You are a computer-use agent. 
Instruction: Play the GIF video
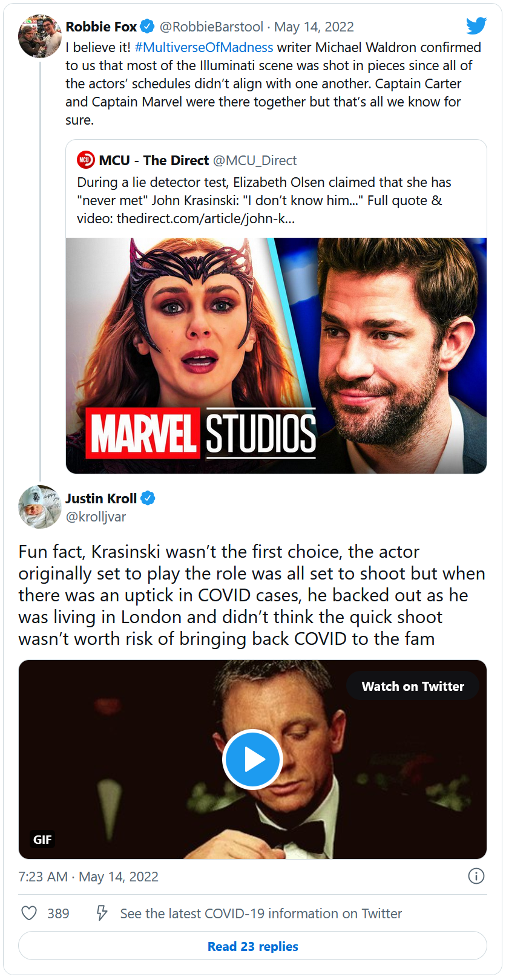tap(252, 760)
